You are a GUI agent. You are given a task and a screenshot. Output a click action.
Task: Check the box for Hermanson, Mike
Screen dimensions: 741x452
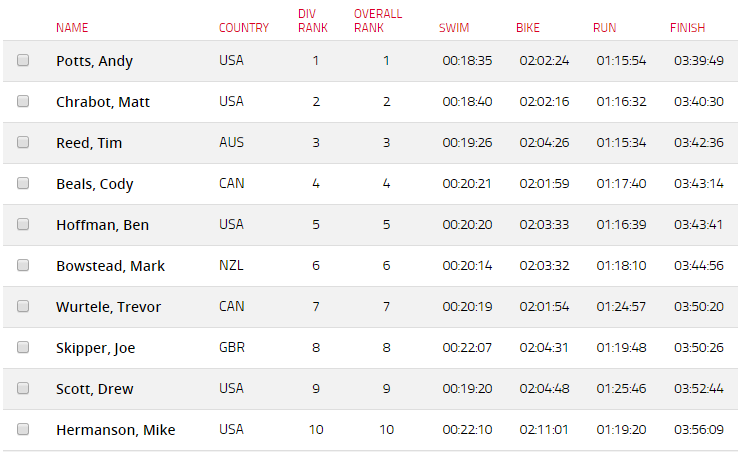point(23,429)
